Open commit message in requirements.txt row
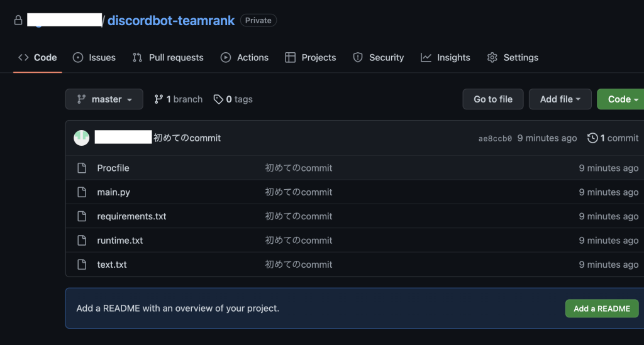This screenshot has width=644, height=345. [299, 217]
